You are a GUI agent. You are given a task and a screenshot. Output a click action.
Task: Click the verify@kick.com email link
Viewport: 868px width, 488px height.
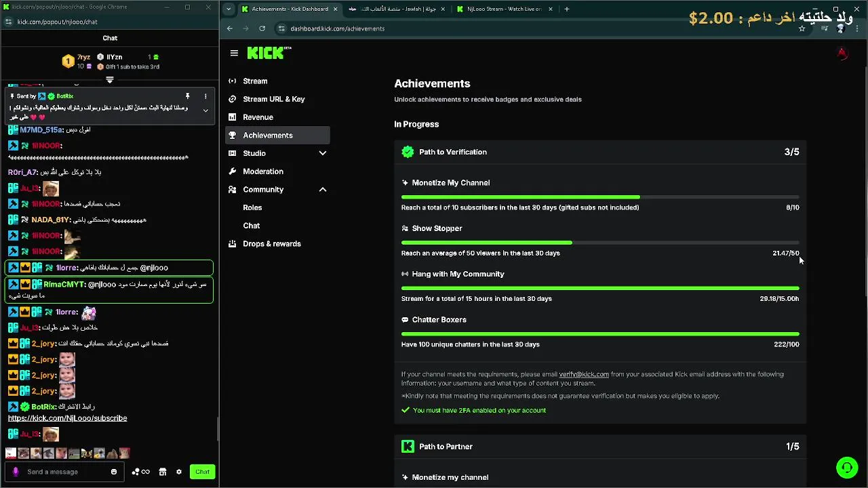pyautogui.click(x=583, y=374)
